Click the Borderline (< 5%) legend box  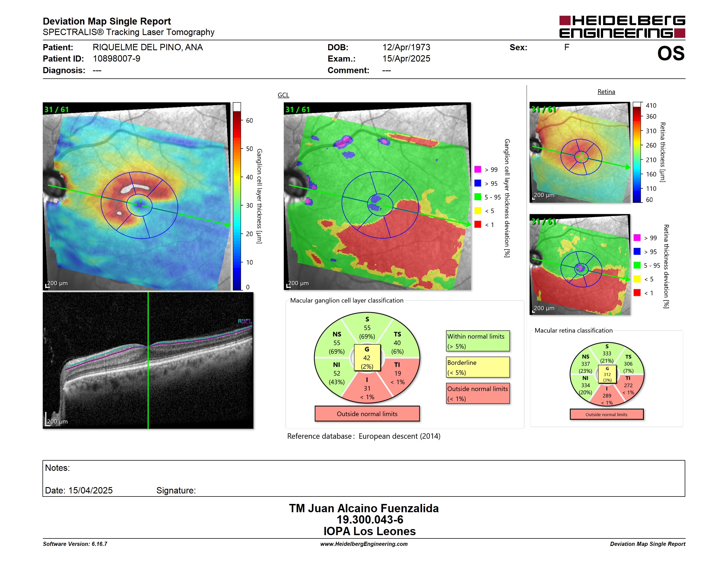(478, 367)
